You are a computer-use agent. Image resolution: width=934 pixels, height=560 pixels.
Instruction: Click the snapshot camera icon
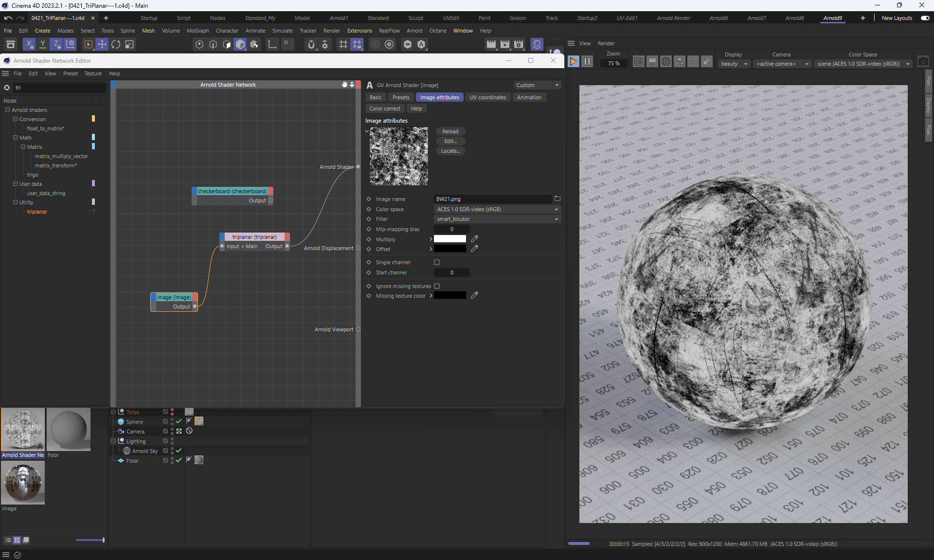pyautogui.click(x=923, y=62)
